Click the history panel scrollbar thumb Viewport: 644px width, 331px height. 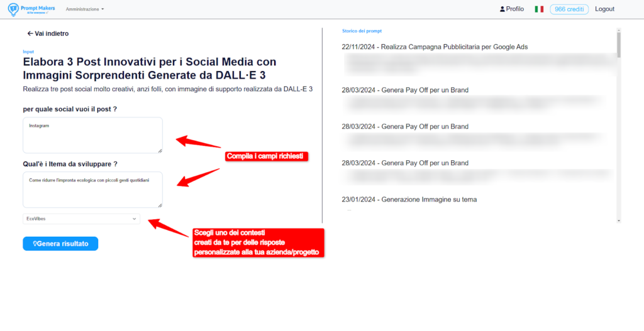click(619, 45)
